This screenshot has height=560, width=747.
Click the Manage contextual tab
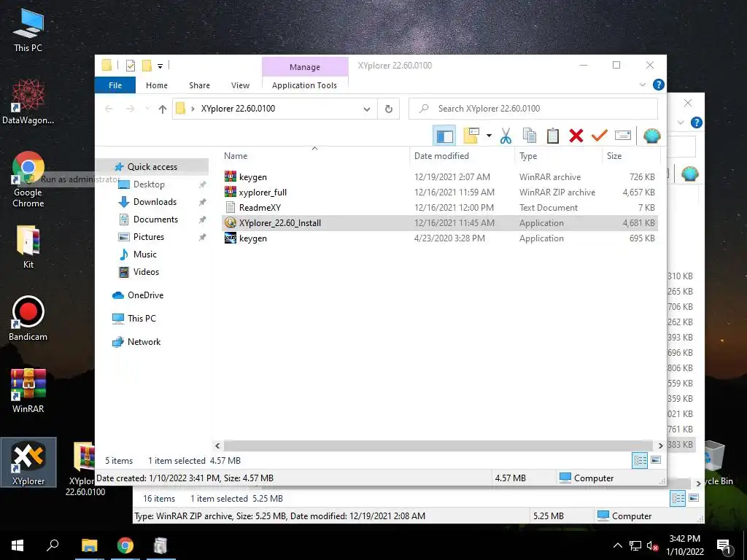click(305, 67)
